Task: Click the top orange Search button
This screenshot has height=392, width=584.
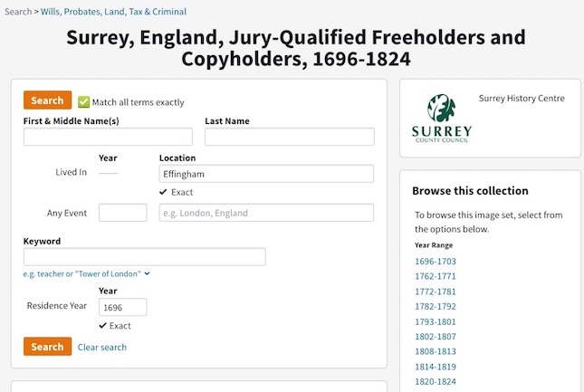Action: pos(47,100)
